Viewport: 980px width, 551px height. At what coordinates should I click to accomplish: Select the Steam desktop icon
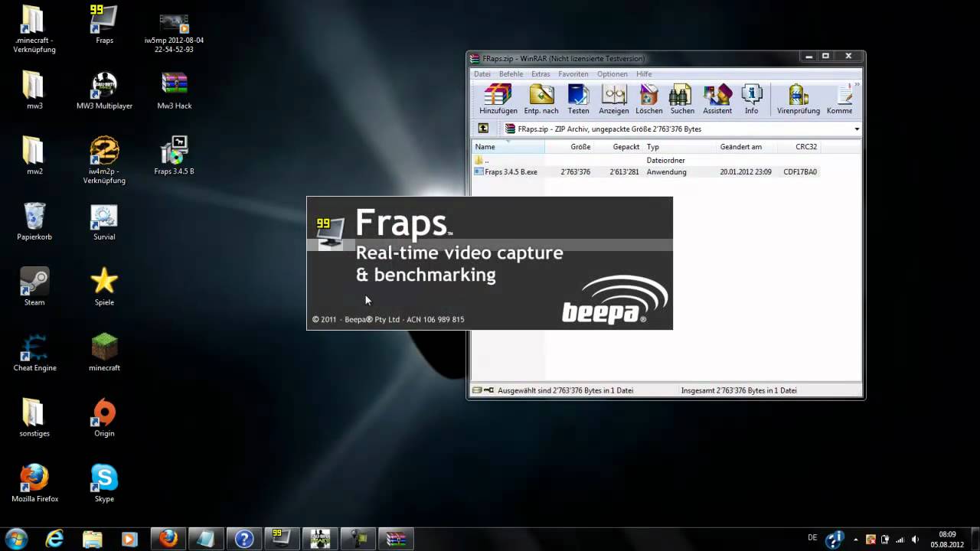(x=34, y=287)
